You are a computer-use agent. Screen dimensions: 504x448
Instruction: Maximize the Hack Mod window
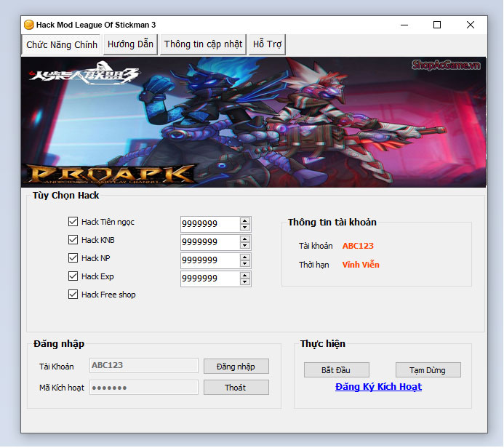(x=437, y=25)
